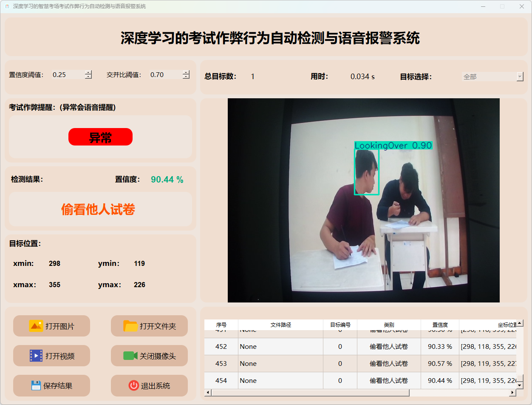Click the app icon in title bar
Viewport: 532px width, 405px height.
(7, 6)
